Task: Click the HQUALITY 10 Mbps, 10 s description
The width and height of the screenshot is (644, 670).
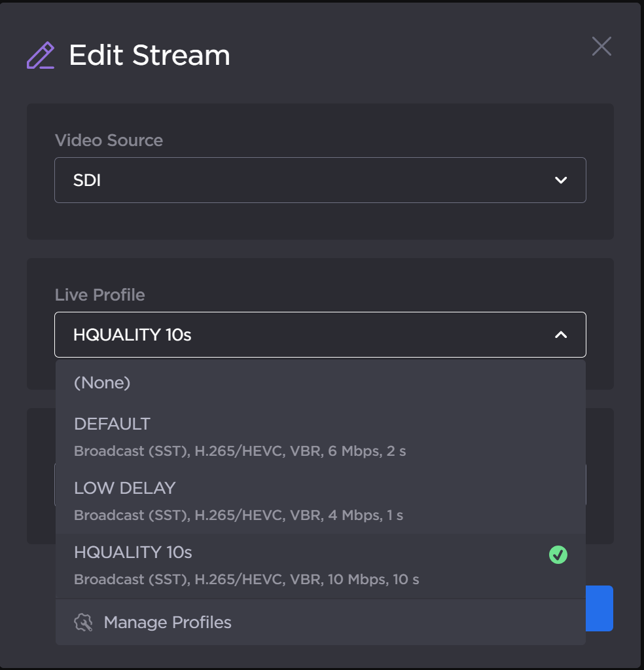Action: click(246, 580)
